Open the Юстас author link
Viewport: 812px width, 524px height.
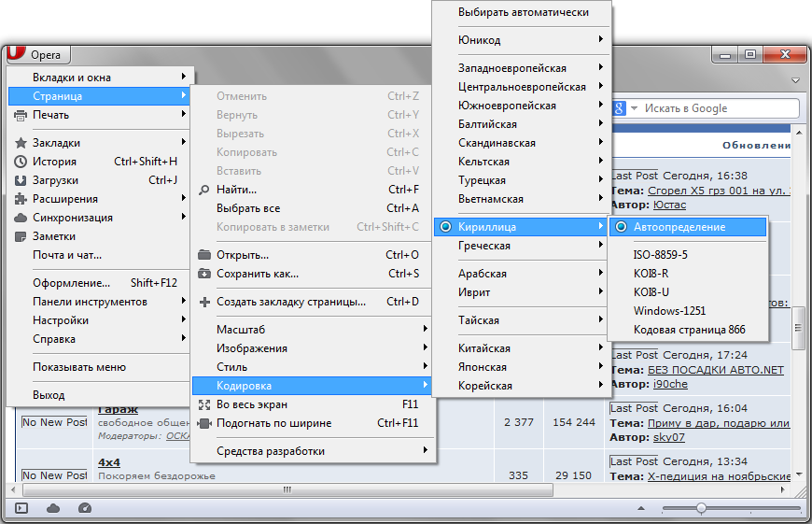coord(669,205)
